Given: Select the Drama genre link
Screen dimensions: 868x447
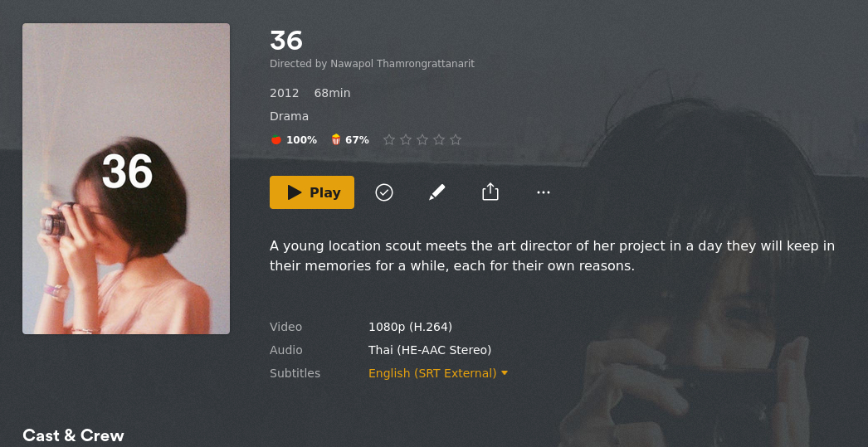Looking at the screenshot, I should [x=289, y=116].
